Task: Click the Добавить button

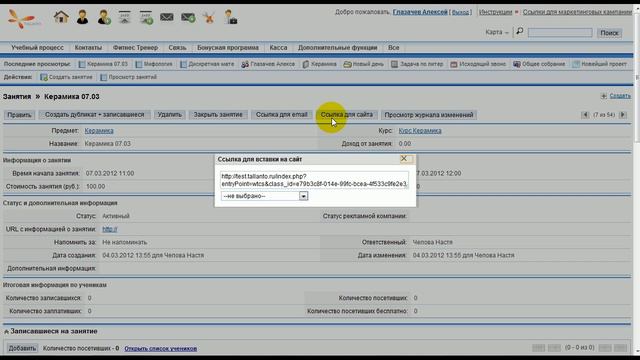Action: point(22,349)
